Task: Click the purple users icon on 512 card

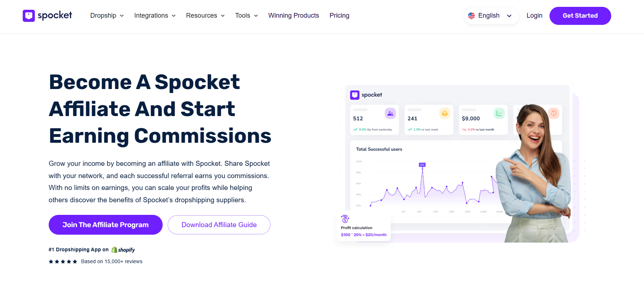Action: 391,114
